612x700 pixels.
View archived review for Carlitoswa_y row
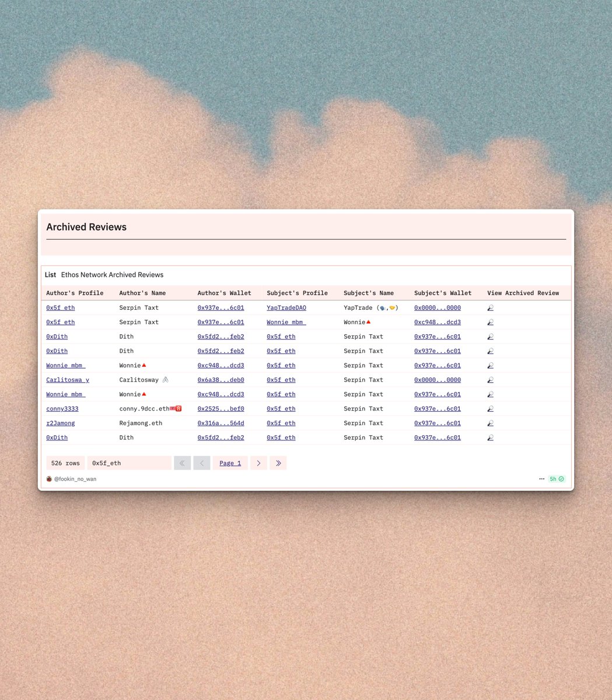click(x=490, y=380)
